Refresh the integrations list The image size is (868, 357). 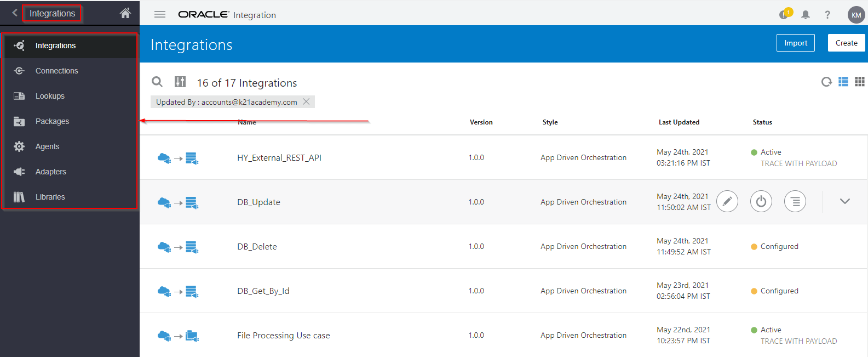[826, 82]
